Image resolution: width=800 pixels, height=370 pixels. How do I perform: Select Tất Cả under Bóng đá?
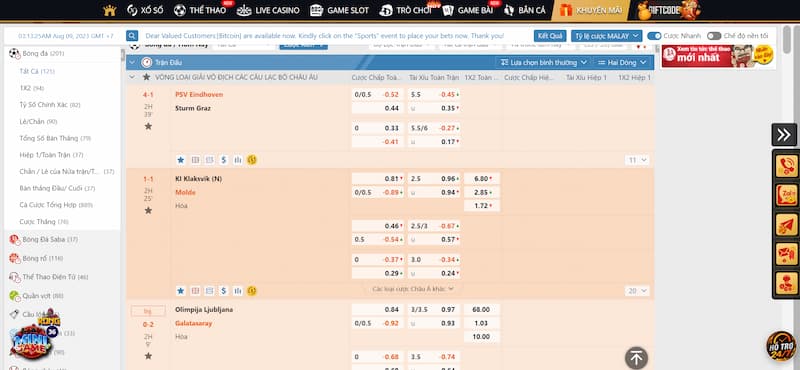pos(37,71)
